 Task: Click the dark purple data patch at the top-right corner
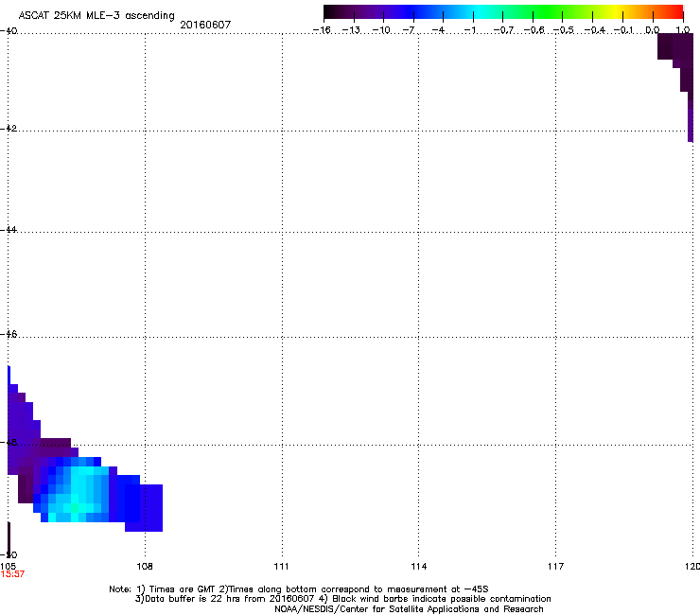[x=674, y=46]
